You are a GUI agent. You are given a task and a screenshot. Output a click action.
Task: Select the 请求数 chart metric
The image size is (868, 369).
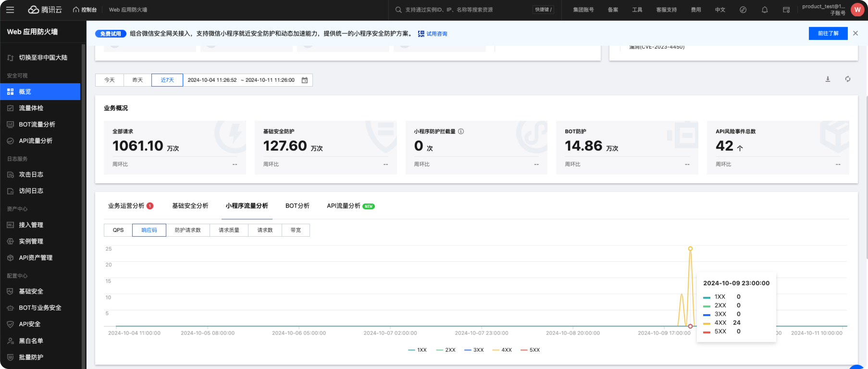[x=265, y=230]
